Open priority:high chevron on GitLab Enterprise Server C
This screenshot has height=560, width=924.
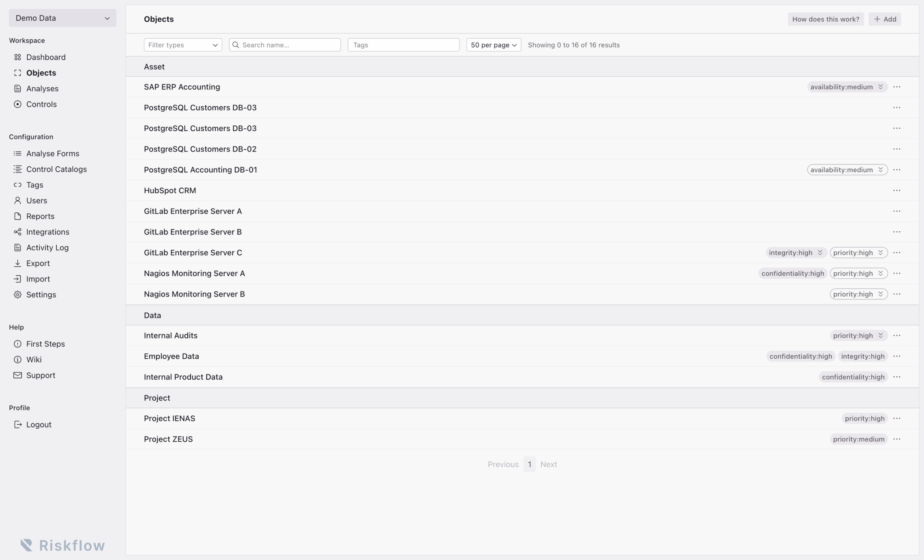880,252
